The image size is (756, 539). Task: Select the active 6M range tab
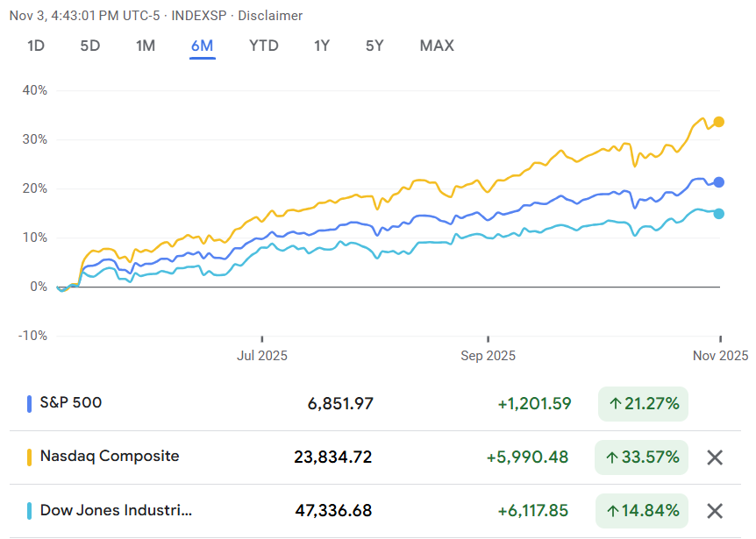click(x=203, y=46)
